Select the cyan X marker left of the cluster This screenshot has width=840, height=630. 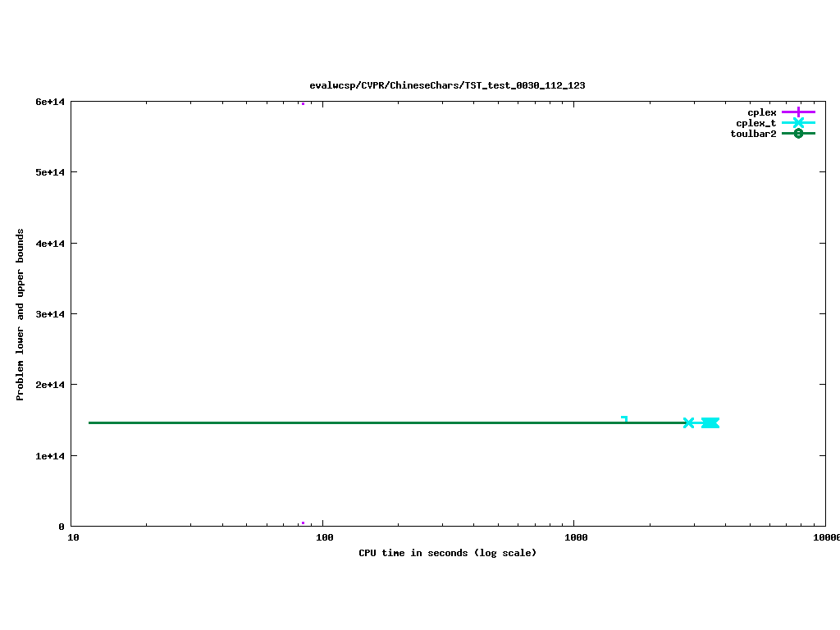(689, 422)
